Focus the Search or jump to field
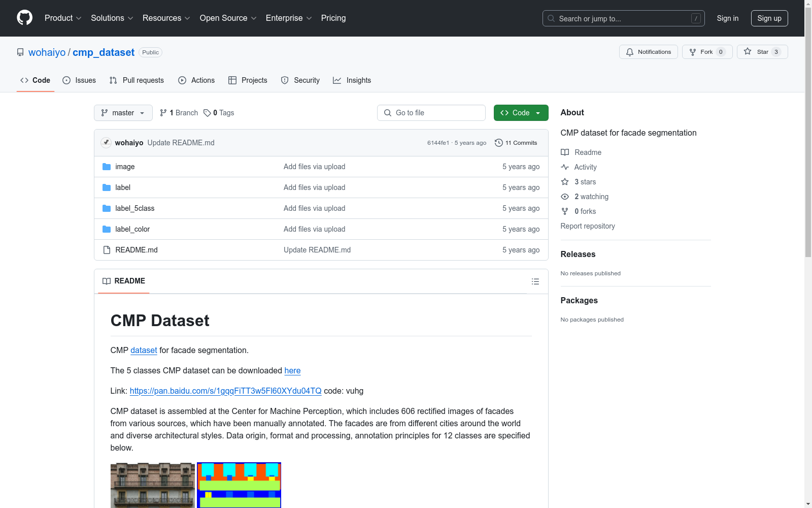 tap(623, 18)
